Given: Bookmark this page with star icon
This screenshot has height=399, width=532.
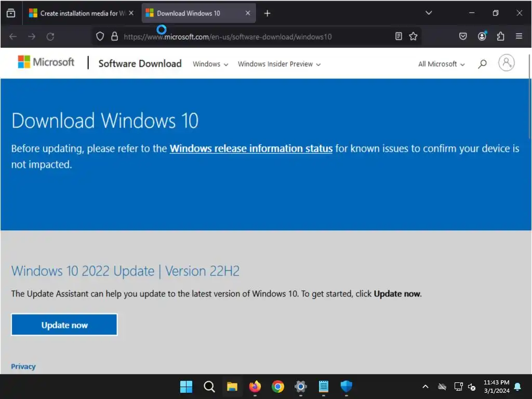Looking at the screenshot, I should [x=413, y=36].
